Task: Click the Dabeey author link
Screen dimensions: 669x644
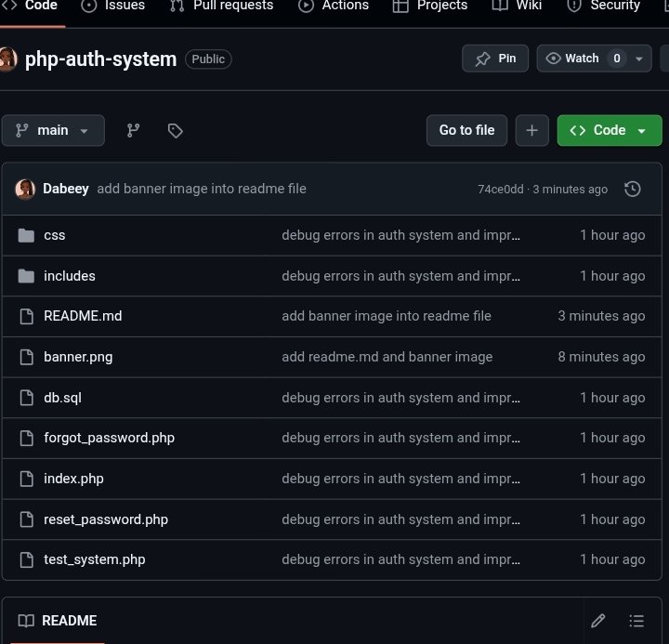Action: click(66, 189)
